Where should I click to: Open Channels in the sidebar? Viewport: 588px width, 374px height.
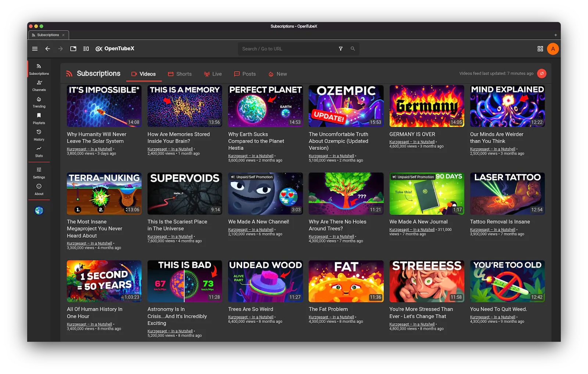[x=39, y=85]
